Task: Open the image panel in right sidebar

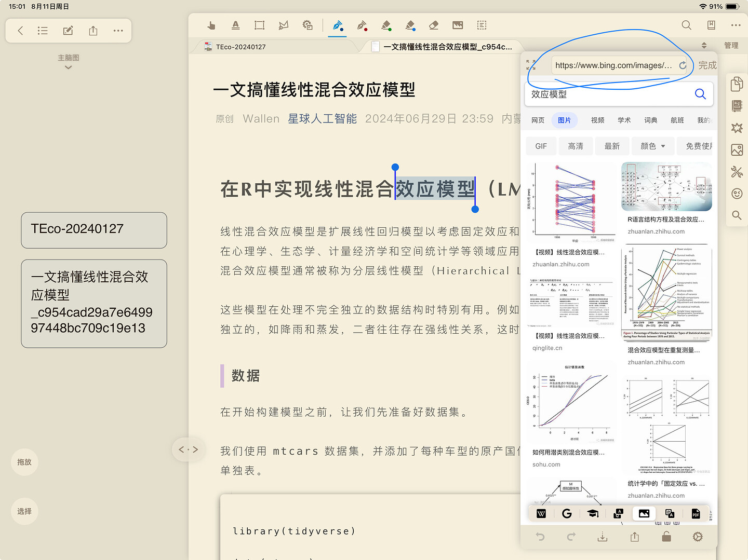Action: 737,150
